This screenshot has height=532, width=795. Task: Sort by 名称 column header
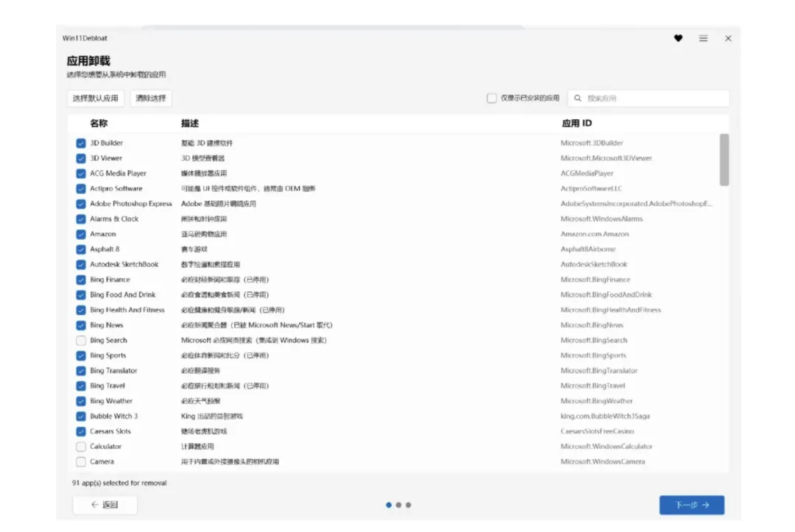pyautogui.click(x=99, y=123)
